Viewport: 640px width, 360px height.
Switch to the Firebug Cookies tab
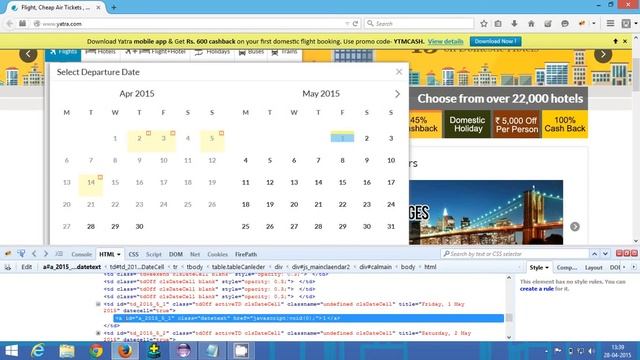coord(218,254)
